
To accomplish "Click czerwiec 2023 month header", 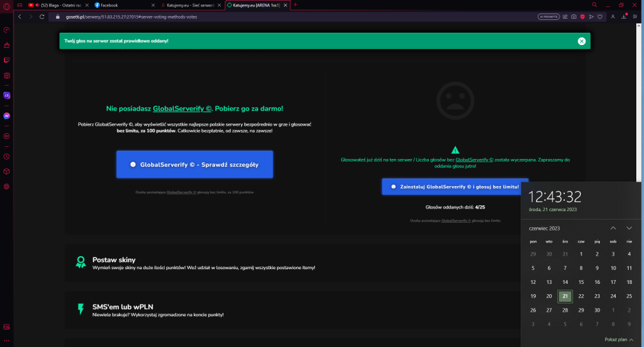I will tap(544, 229).
